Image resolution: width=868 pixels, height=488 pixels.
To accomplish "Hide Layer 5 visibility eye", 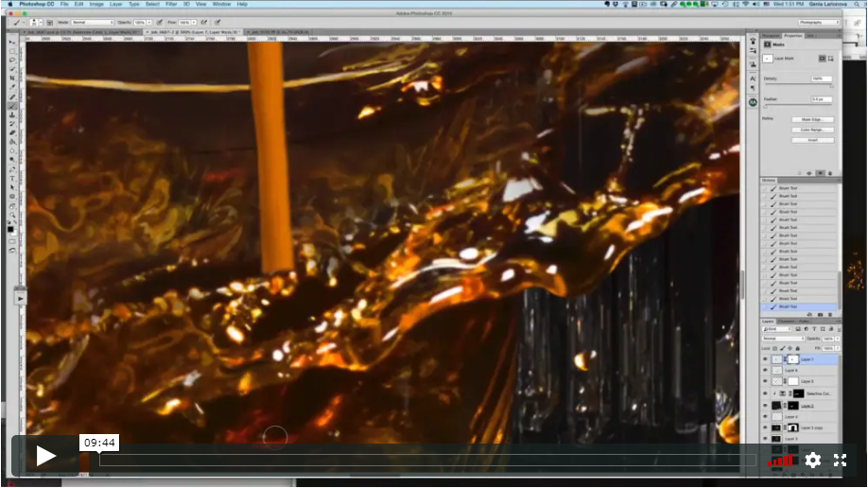I will point(765,381).
